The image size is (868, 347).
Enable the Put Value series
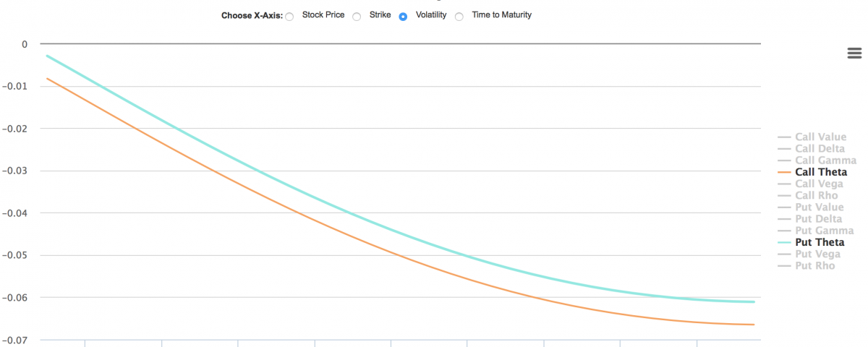[819, 207]
